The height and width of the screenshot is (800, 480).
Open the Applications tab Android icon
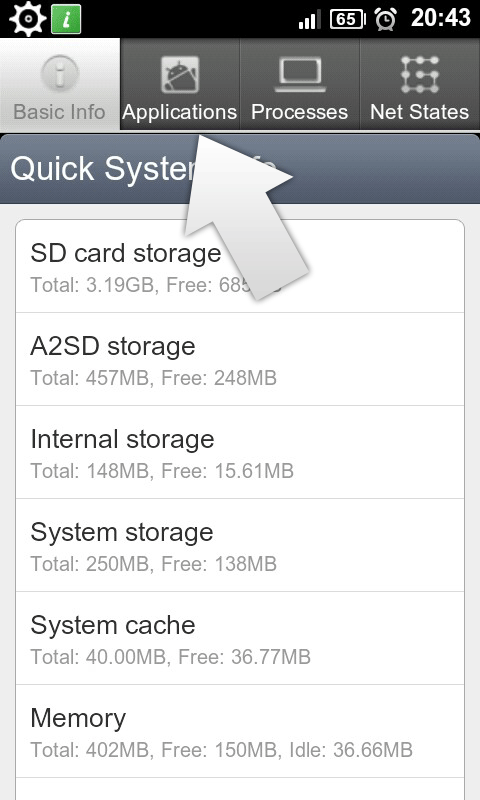click(x=180, y=74)
